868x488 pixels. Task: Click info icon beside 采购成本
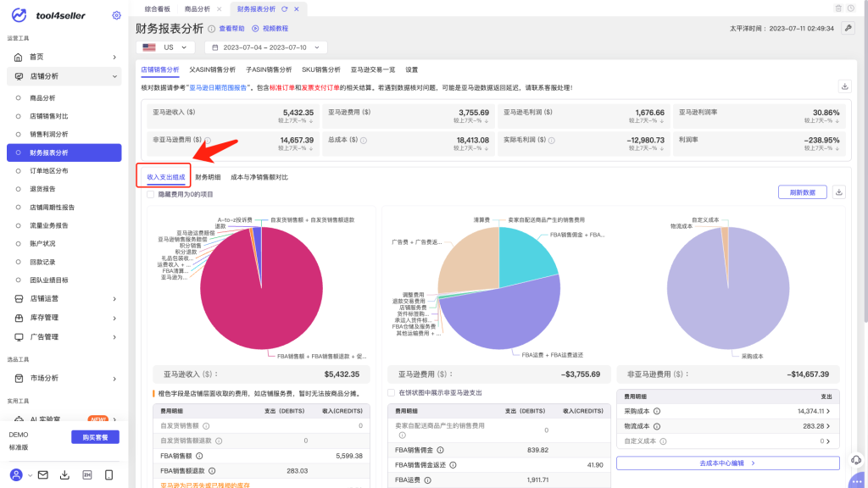point(657,411)
